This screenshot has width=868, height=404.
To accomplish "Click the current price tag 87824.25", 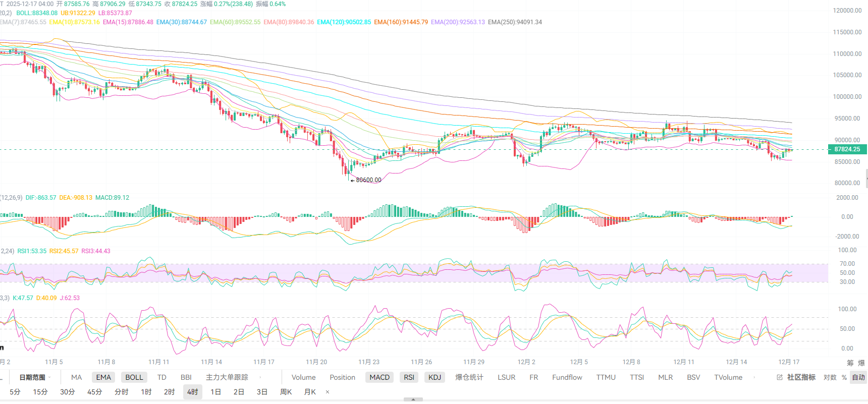I will point(847,149).
